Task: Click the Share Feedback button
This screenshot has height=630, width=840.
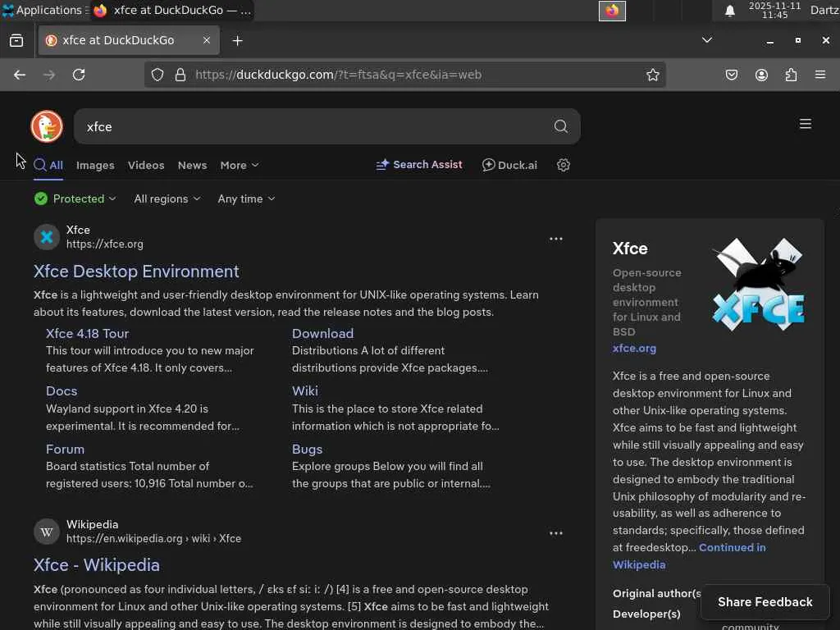Action: pyautogui.click(x=765, y=601)
